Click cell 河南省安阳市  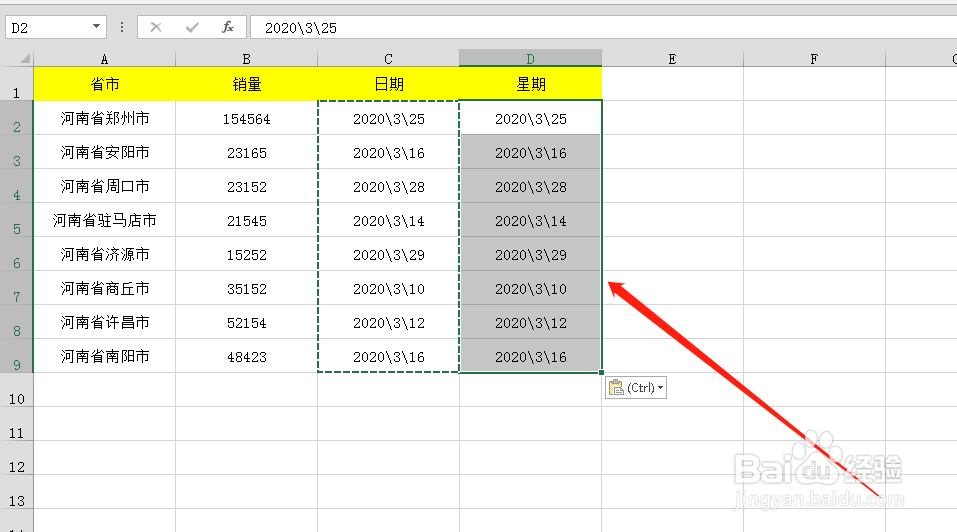click(104, 152)
